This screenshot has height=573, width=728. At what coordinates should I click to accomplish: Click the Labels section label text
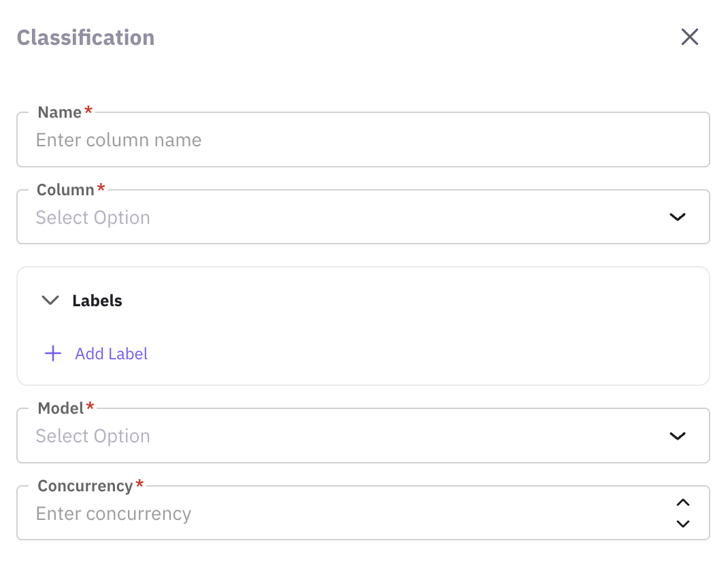click(x=97, y=300)
